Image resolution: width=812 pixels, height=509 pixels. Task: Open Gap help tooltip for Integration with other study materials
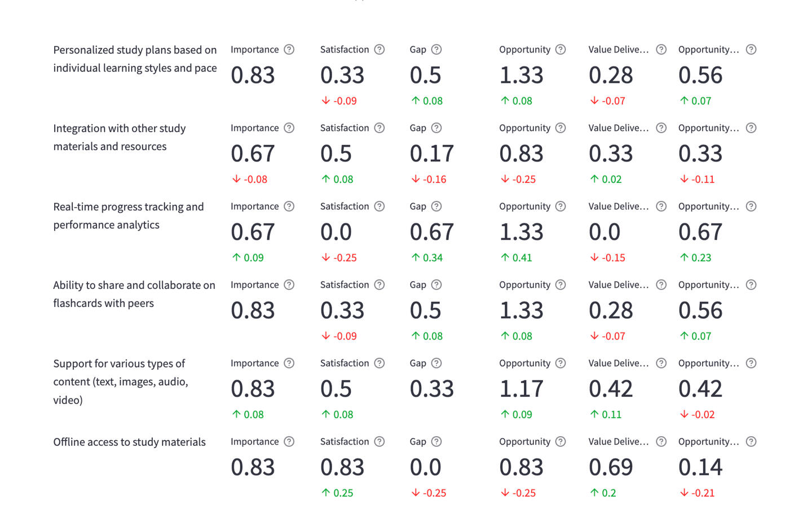click(x=436, y=128)
